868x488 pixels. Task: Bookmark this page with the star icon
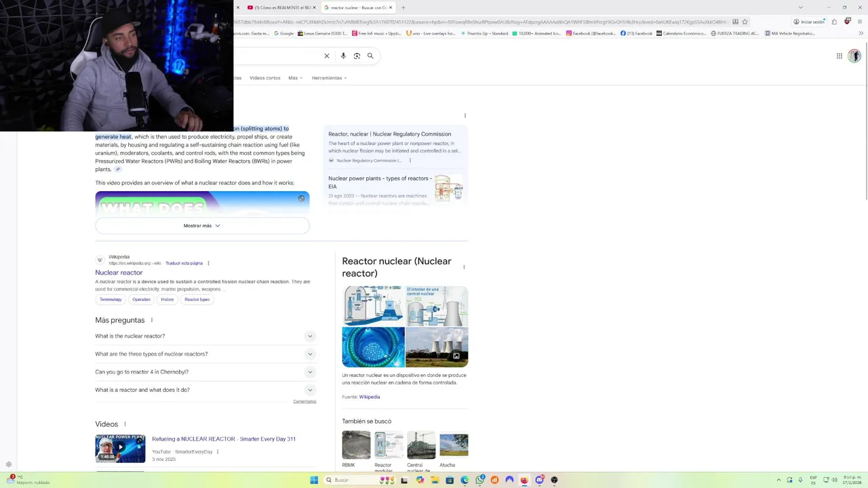tap(743, 22)
